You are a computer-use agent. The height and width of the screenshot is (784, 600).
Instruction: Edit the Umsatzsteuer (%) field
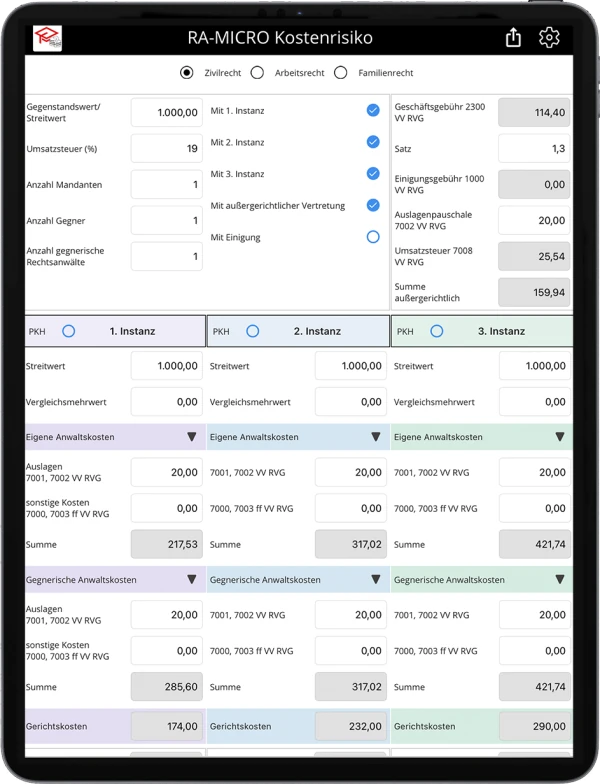167,148
